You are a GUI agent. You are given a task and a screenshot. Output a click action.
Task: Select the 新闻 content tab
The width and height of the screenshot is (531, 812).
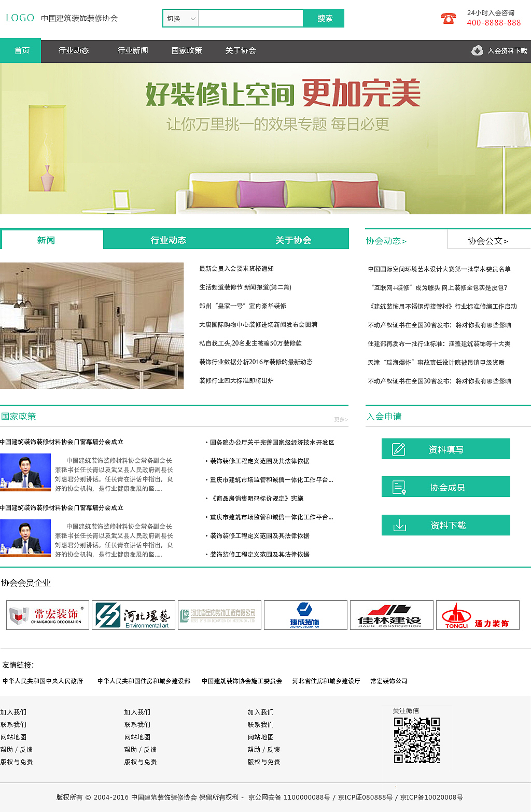click(52, 240)
